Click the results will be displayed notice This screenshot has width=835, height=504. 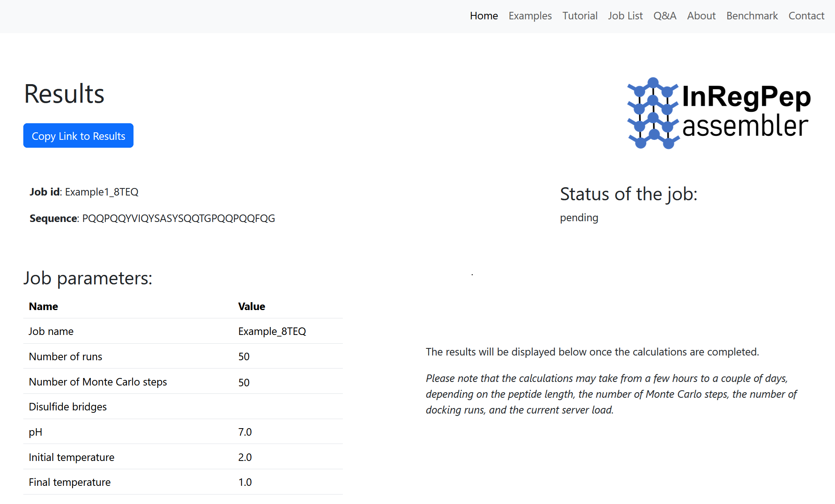coord(592,352)
